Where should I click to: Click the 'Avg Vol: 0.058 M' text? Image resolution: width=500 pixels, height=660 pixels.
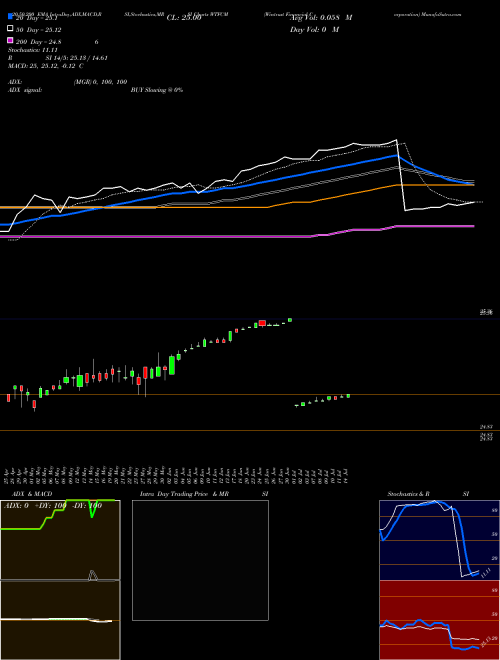(x=321, y=18)
